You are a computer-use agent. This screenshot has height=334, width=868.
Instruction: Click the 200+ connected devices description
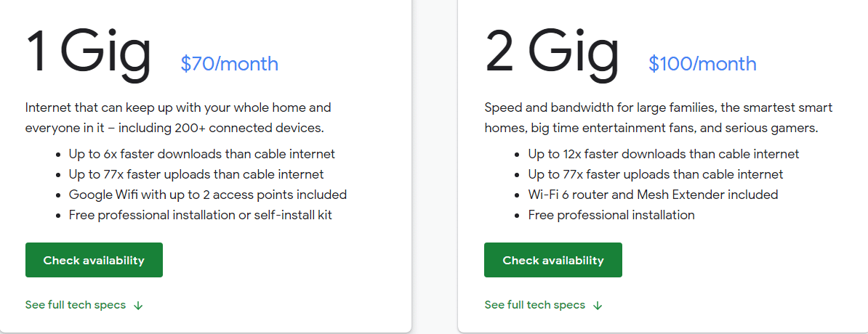pos(178,118)
